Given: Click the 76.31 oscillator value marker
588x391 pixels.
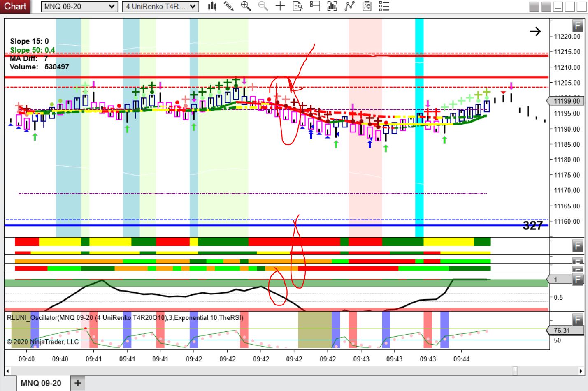Looking at the screenshot, I should (565, 330).
